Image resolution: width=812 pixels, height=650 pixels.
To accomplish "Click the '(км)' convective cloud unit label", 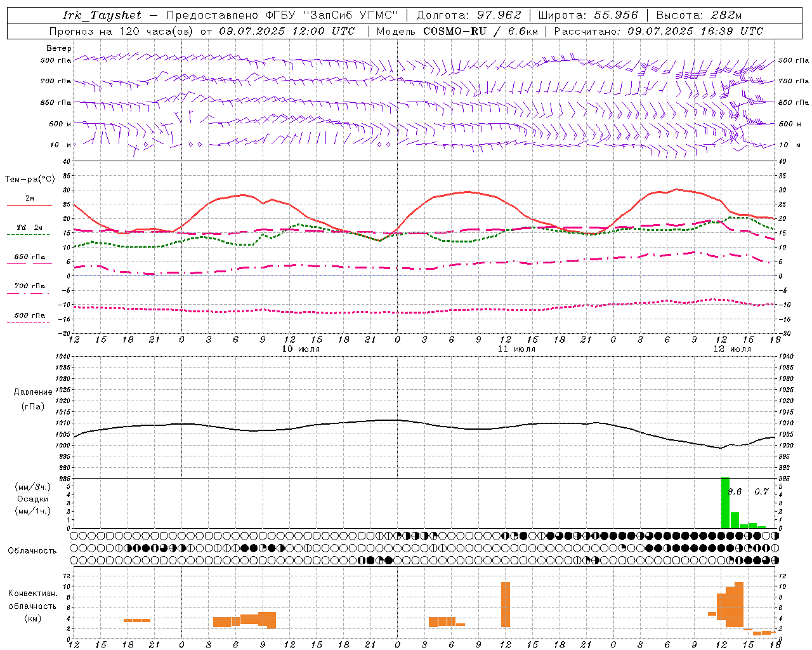I will point(32,618).
